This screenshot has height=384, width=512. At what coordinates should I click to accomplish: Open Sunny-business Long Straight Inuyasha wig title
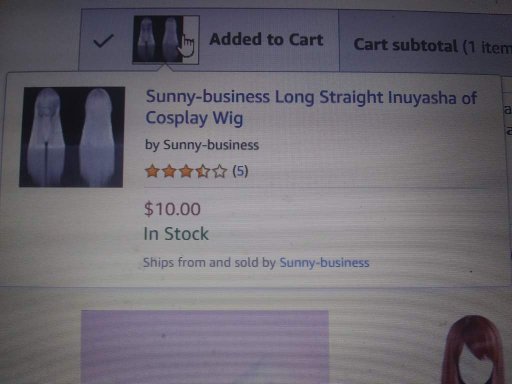pos(311,107)
